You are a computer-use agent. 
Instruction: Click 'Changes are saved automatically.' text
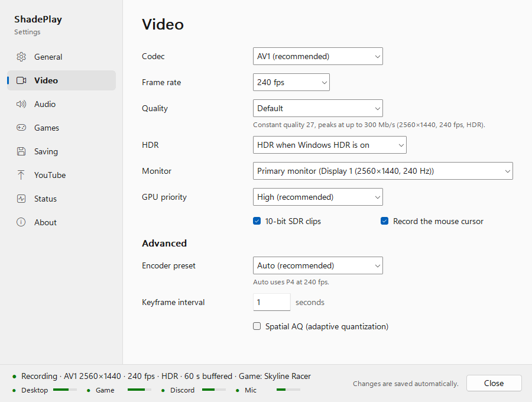pos(406,383)
